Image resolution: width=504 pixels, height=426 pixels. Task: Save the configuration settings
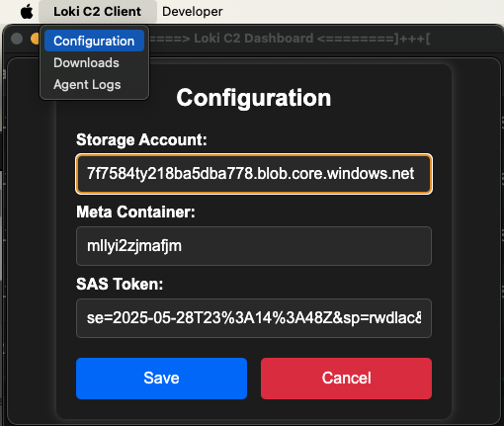pyautogui.click(x=161, y=379)
